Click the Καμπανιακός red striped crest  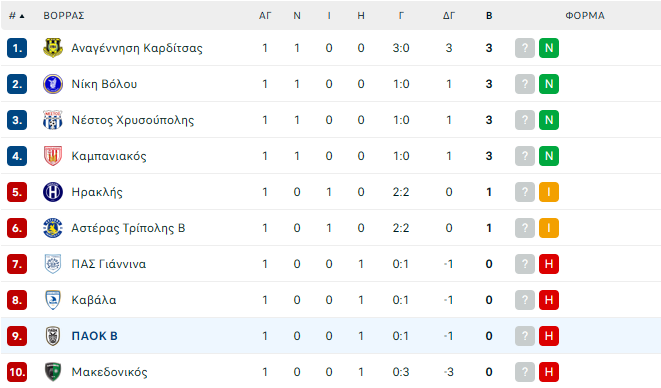click(x=53, y=156)
